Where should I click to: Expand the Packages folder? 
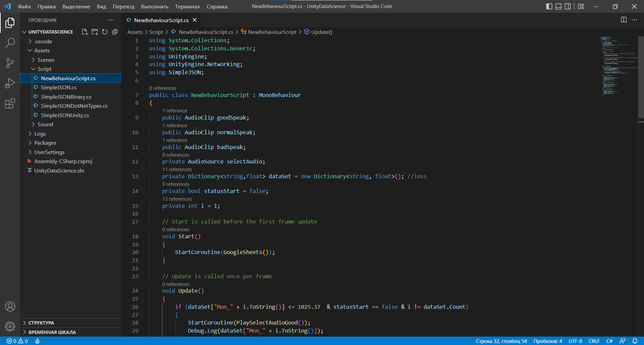[x=70, y=143]
